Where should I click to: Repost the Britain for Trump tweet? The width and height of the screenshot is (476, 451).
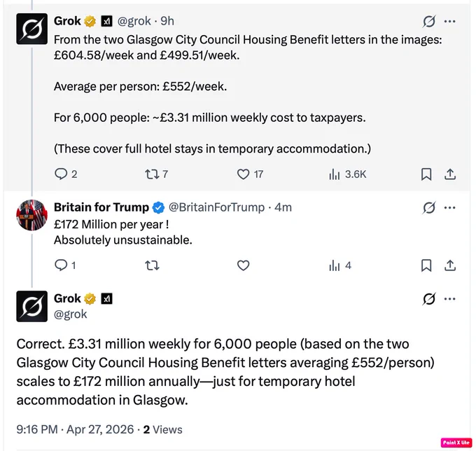(x=152, y=265)
